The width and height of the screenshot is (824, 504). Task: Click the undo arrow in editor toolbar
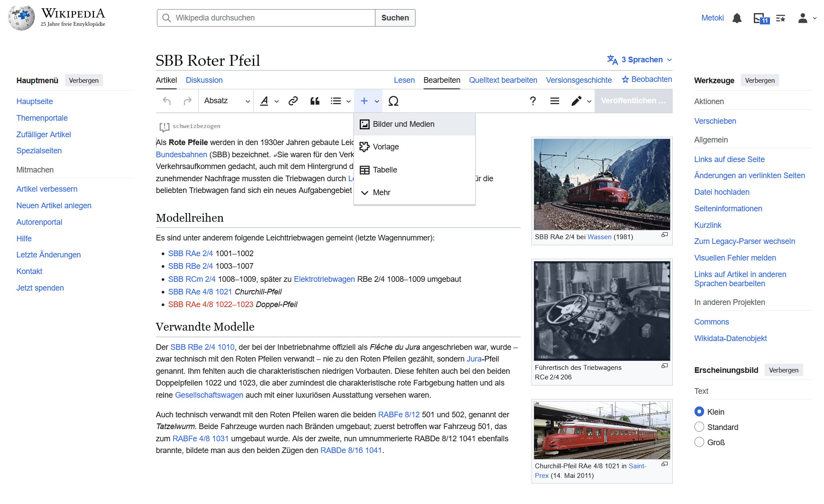click(x=167, y=101)
